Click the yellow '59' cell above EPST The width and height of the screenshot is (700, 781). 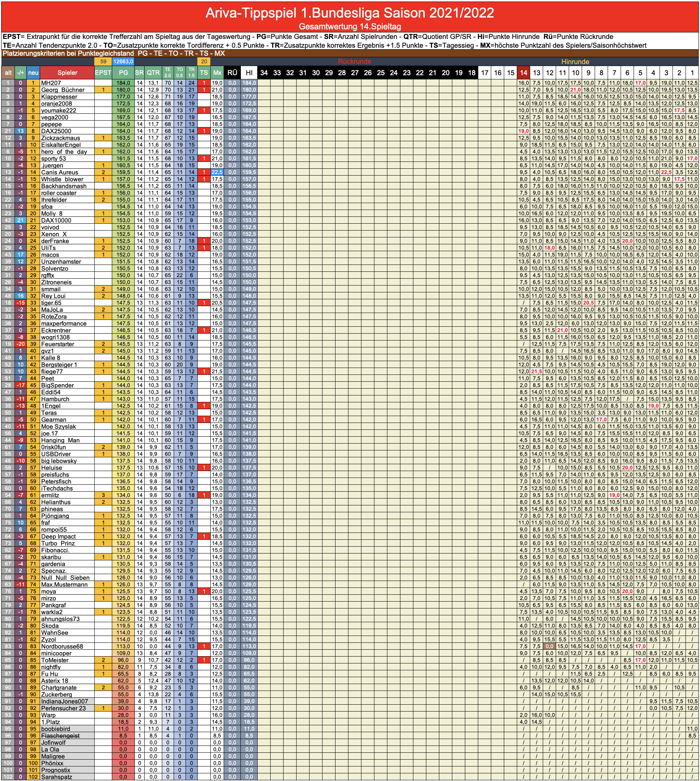103,61
